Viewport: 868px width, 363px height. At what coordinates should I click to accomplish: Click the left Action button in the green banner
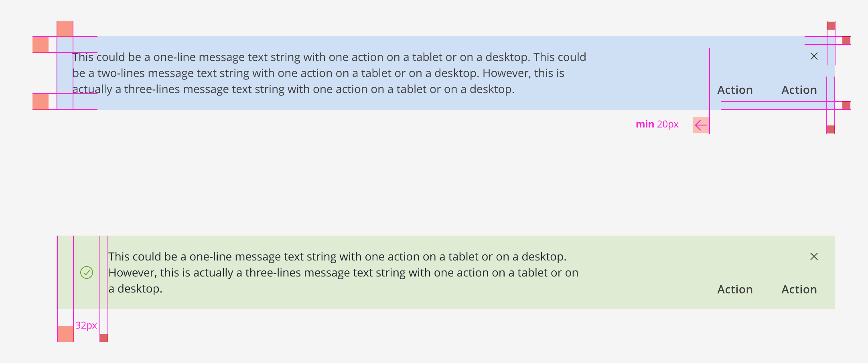pyautogui.click(x=735, y=289)
